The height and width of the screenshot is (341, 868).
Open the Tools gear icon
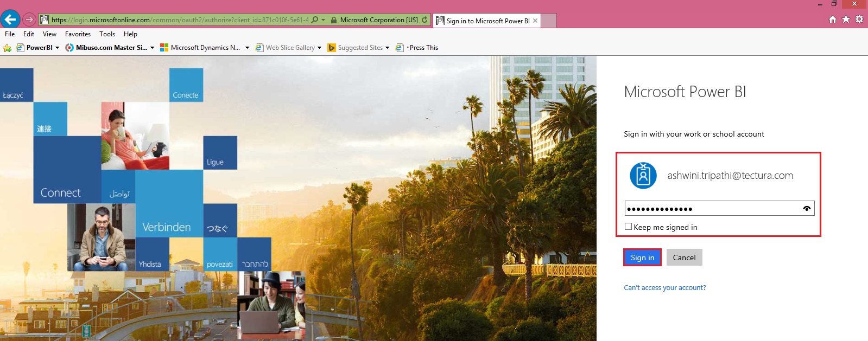[859, 20]
